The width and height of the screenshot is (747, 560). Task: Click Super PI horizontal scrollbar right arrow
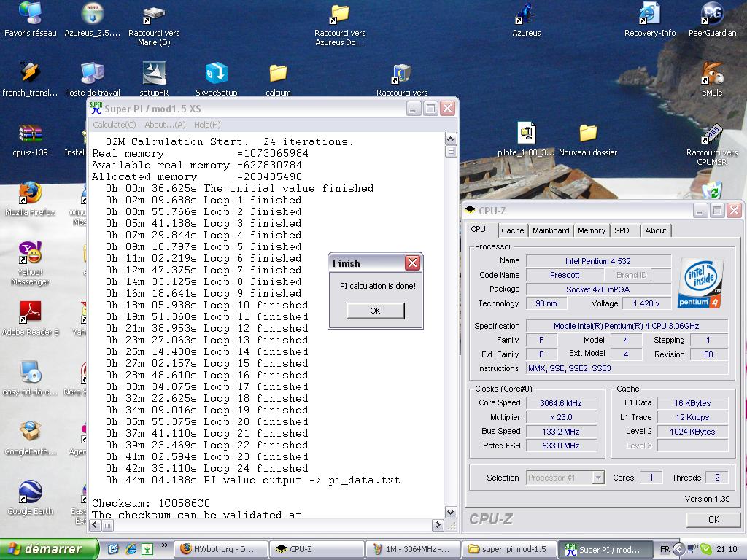coord(438,525)
